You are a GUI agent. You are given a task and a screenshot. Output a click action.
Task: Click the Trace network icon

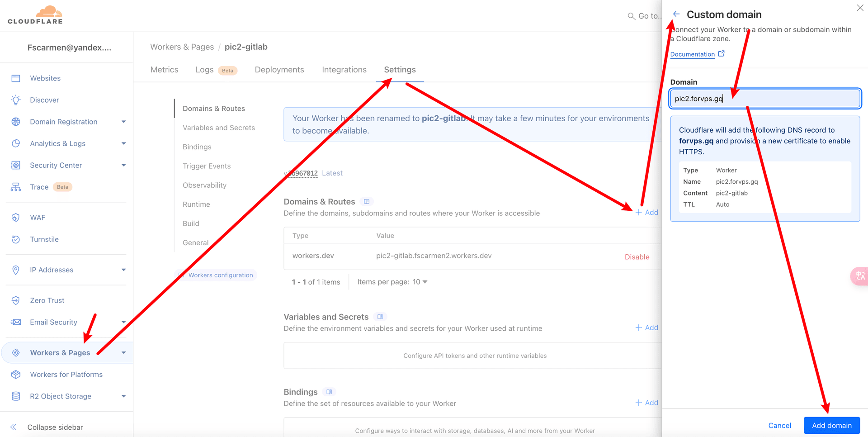tap(16, 187)
